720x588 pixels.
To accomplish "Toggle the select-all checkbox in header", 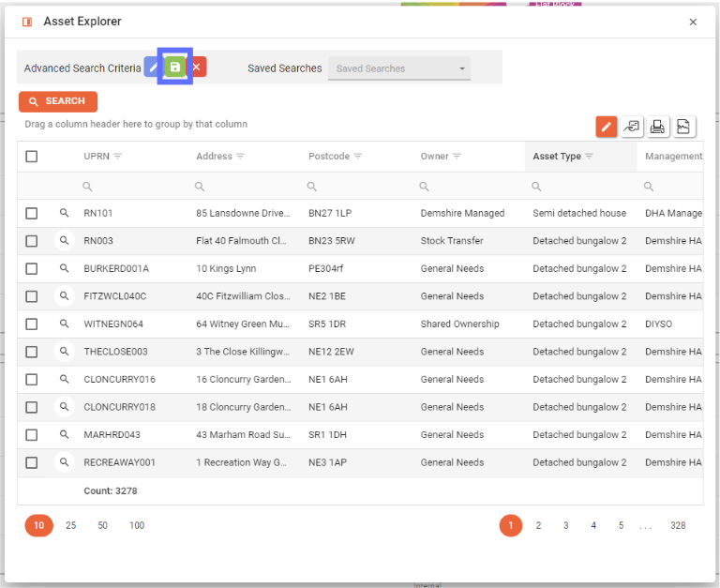I will click(32, 157).
